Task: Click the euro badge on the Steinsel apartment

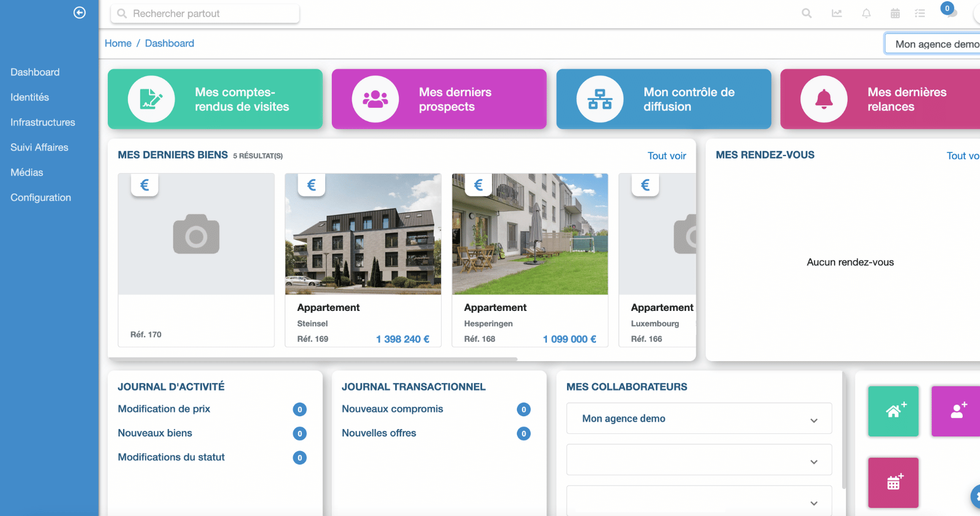Action: tap(311, 185)
